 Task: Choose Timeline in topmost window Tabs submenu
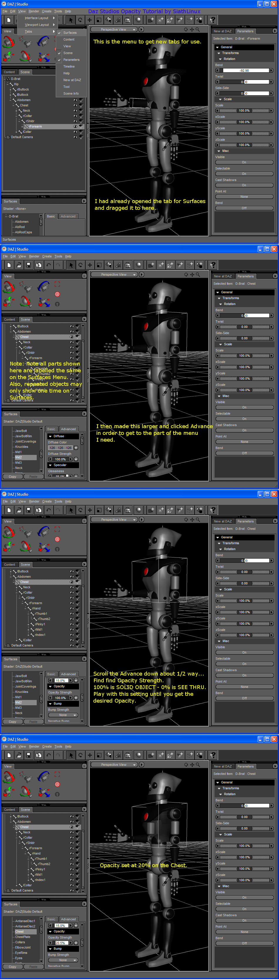69,67
